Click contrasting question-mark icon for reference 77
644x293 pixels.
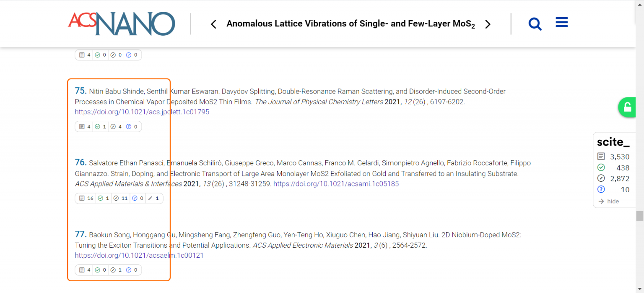(129, 270)
